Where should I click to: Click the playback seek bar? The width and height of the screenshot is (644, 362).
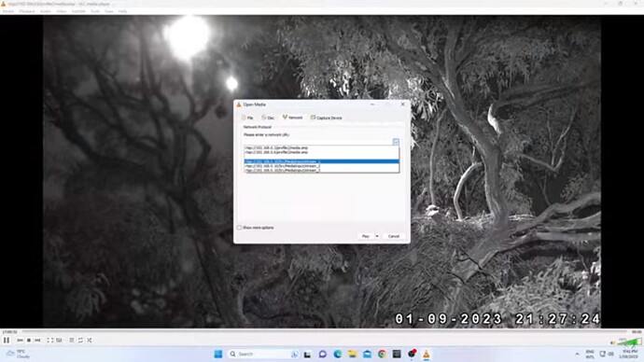tap(325, 331)
